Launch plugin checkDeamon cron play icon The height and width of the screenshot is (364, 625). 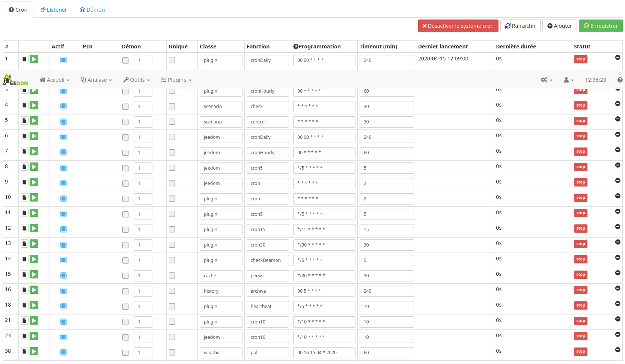coord(34,259)
